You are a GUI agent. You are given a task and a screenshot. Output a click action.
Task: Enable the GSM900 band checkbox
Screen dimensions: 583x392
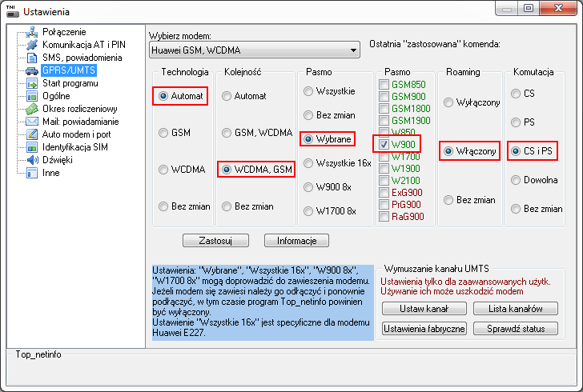pos(384,96)
